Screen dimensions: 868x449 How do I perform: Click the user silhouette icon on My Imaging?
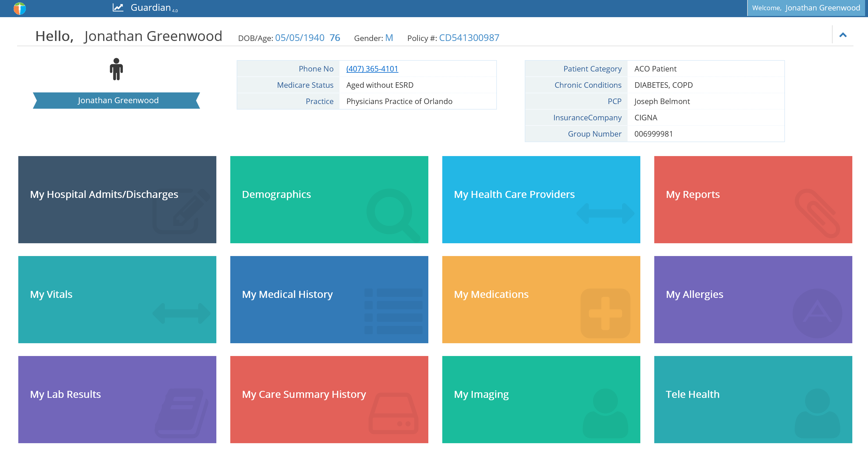pyautogui.click(x=605, y=413)
